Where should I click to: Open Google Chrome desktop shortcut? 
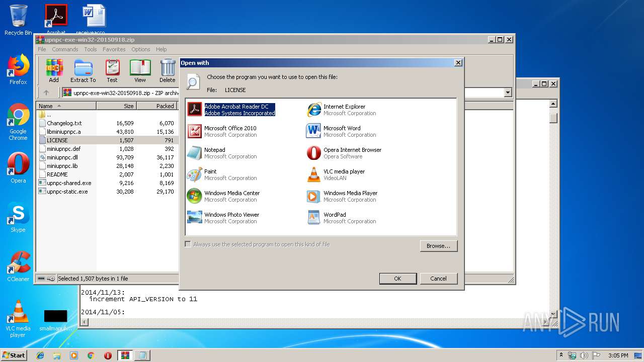pos(18,122)
